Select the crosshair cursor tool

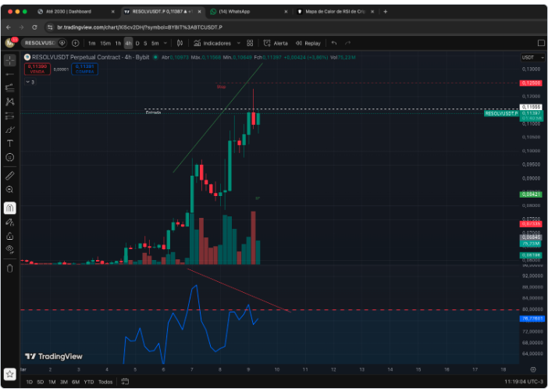coord(10,60)
